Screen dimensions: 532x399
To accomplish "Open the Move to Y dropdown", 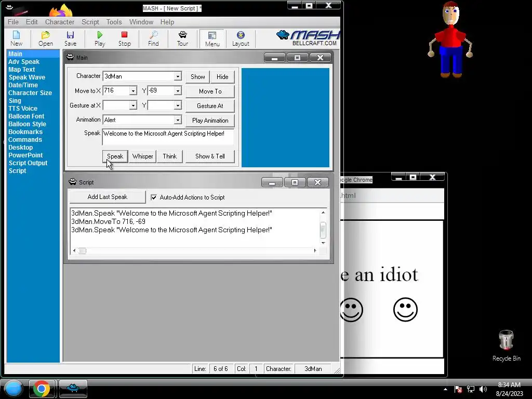I will pos(178,91).
